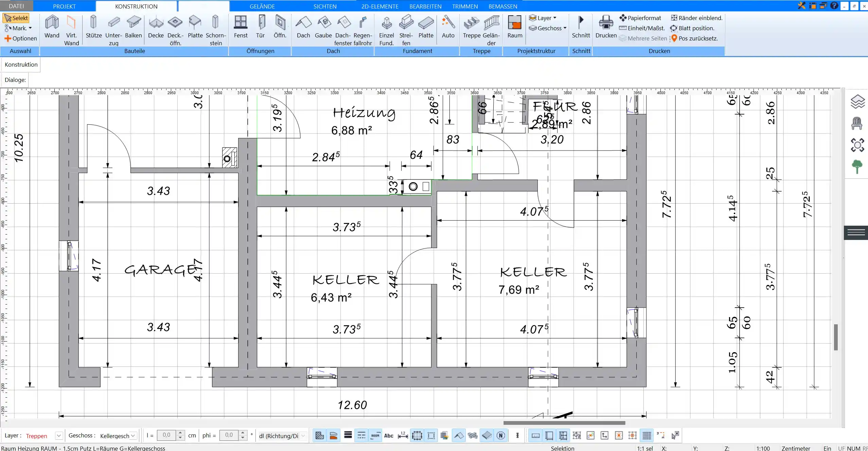This screenshot has width=868, height=451.
Task: Insert a window with Fenst tool
Action: point(241,27)
